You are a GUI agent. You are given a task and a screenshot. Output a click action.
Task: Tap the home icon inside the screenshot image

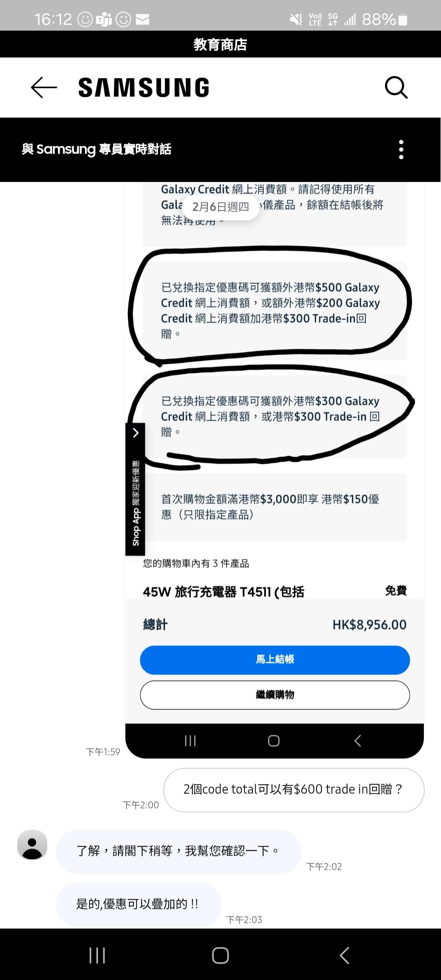tap(274, 741)
